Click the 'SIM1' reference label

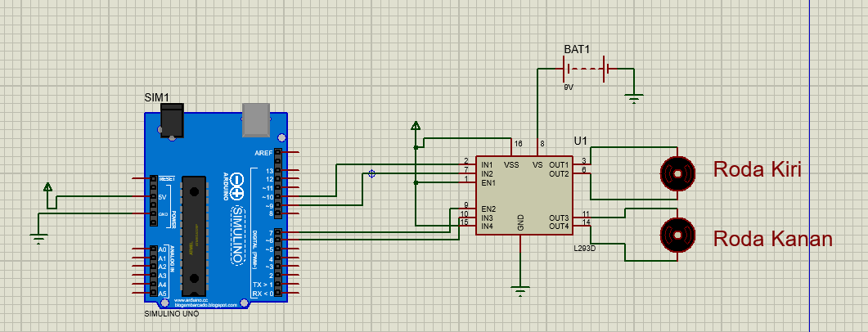[x=156, y=97]
